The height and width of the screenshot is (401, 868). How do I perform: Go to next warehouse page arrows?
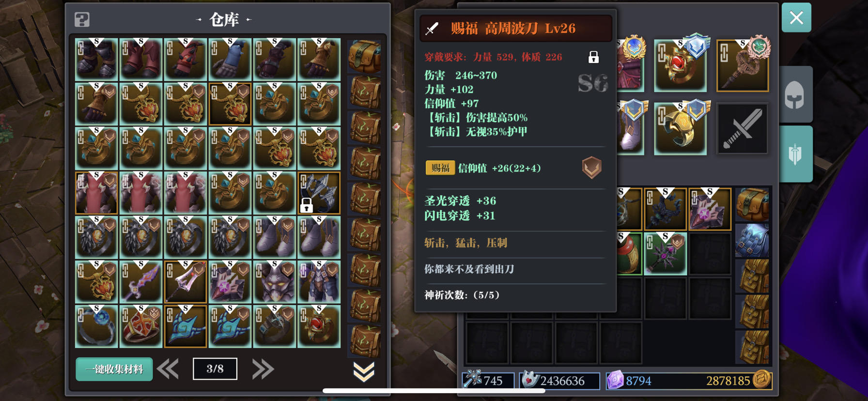tap(263, 369)
